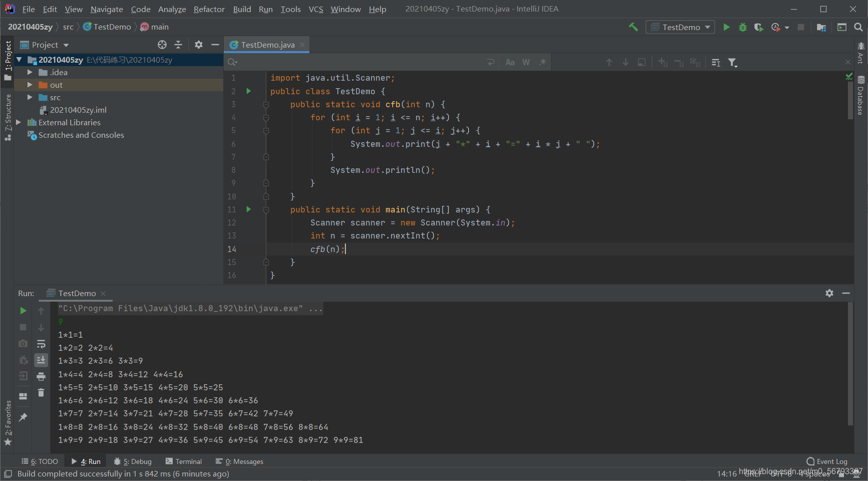Image resolution: width=868 pixels, height=481 pixels.
Task: Open the 5: Debug tool window
Action: tap(133, 461)
